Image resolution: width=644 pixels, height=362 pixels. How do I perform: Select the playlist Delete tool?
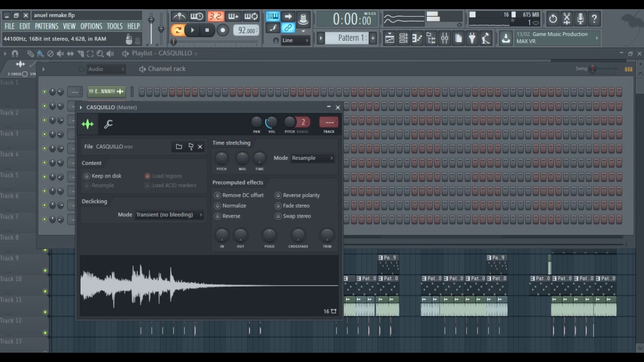click(50, 53)
